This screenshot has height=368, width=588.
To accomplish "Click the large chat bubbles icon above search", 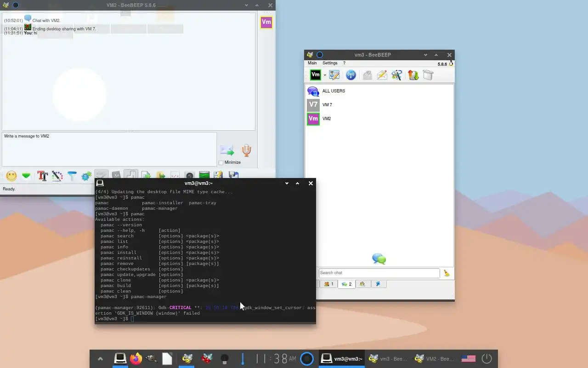I will [x=379, y=259].
